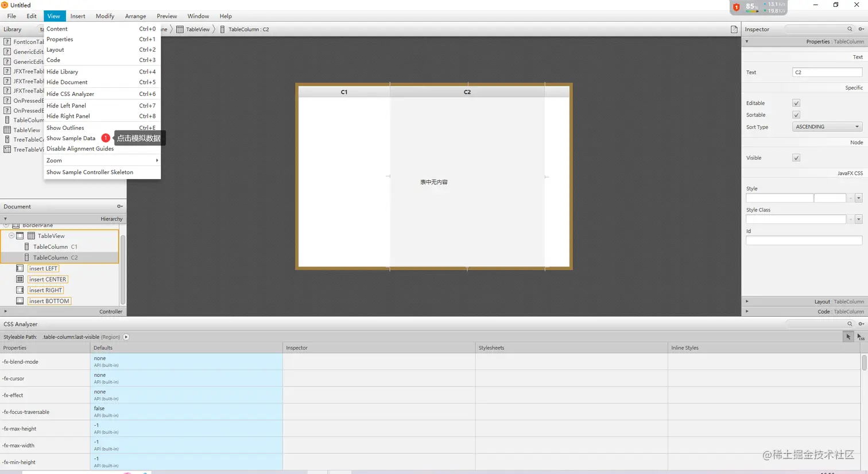
Task: Click the insert CENTER placeholder label
Action: (x=48, y=279)
